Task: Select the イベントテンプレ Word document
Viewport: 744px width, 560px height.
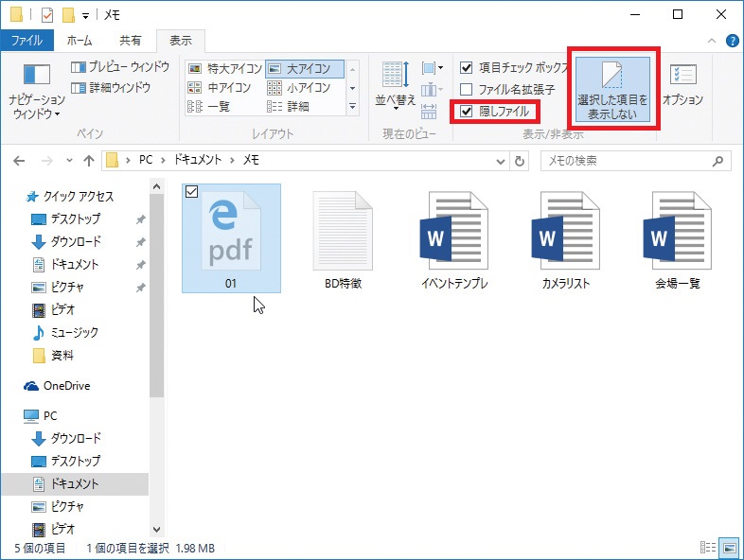Action: (454, 238)
